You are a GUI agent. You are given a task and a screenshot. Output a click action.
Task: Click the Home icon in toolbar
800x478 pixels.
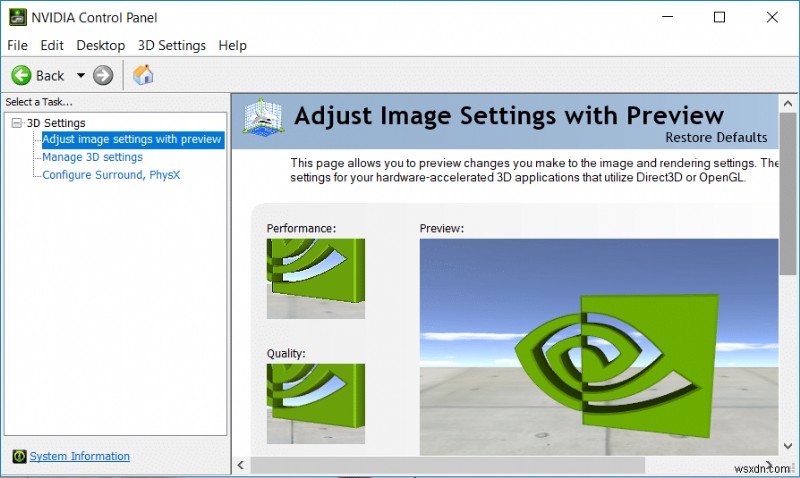143,75
